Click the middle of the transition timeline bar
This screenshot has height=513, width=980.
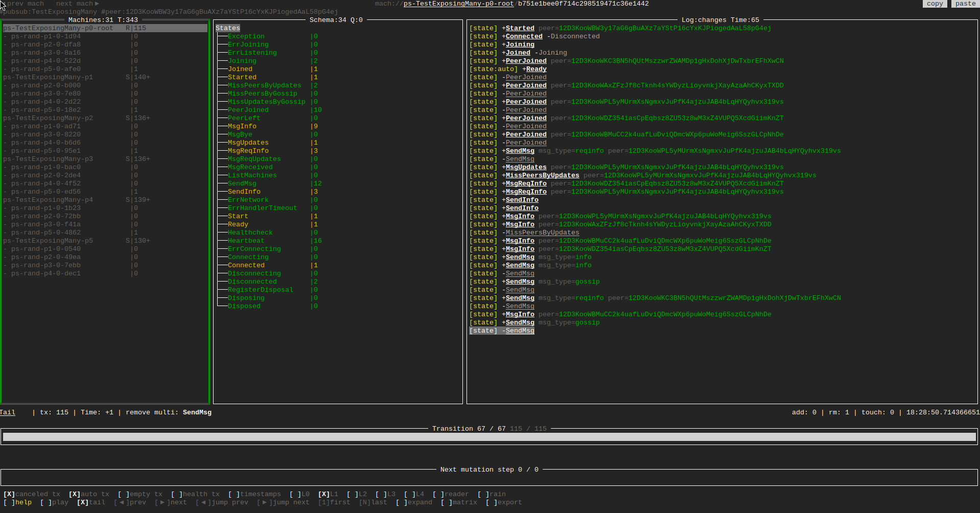pos(489,437)
